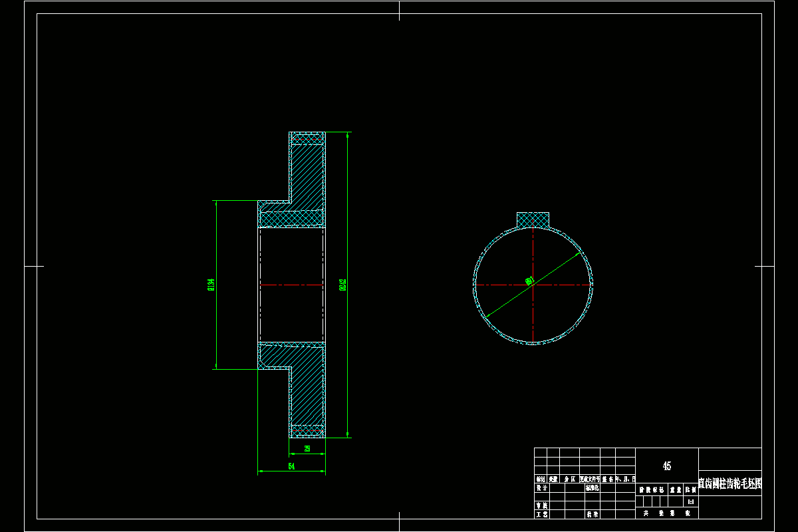Click the 年、月、日 column header

tap(626, 479)
